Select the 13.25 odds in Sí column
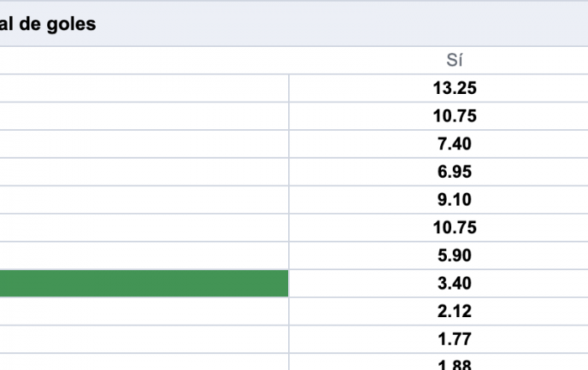 pyautogui.click(x=454, y=88)
